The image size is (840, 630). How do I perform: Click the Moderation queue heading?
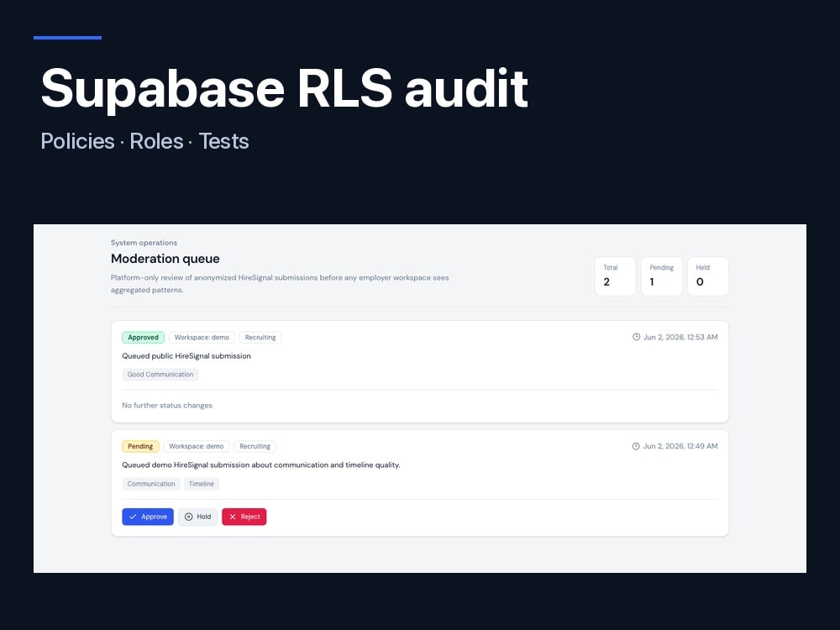point(165,259)
